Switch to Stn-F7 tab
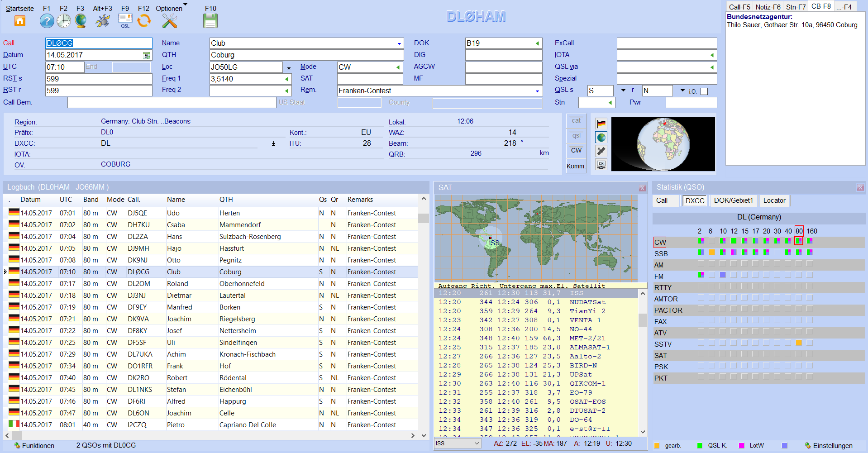 pyautogui.click(x=796, y=7)
